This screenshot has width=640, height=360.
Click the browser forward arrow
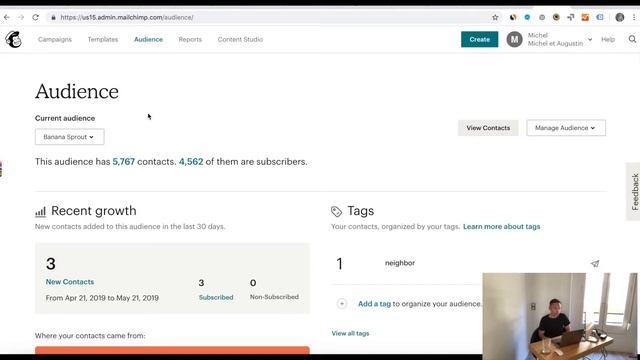click(21, 17)
